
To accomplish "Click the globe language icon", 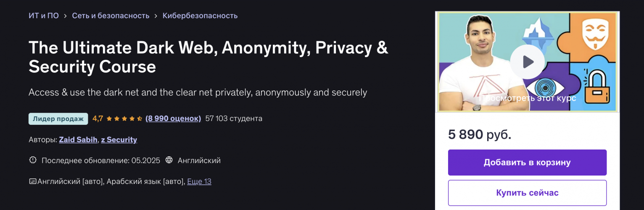I will tap(169, 160).
